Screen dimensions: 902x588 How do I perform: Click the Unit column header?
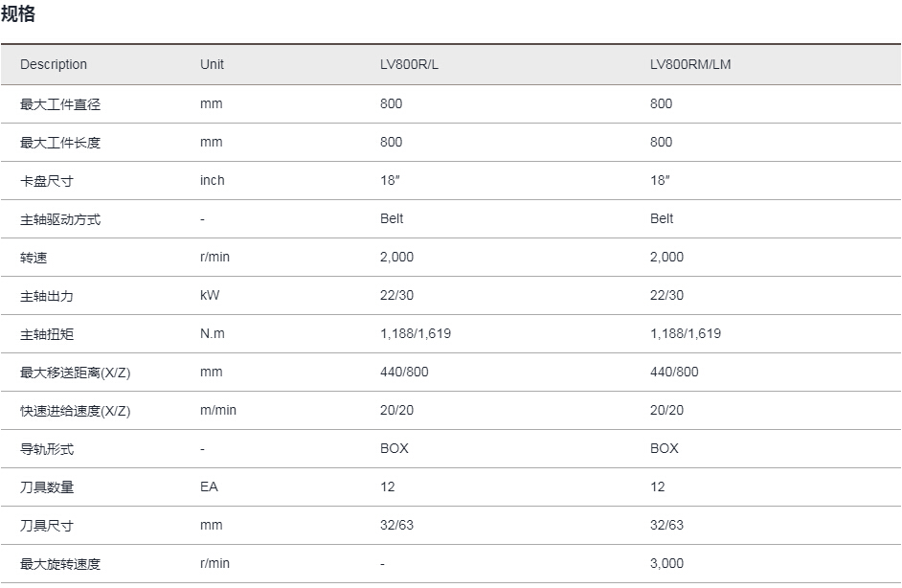click(x=212, y=65)
